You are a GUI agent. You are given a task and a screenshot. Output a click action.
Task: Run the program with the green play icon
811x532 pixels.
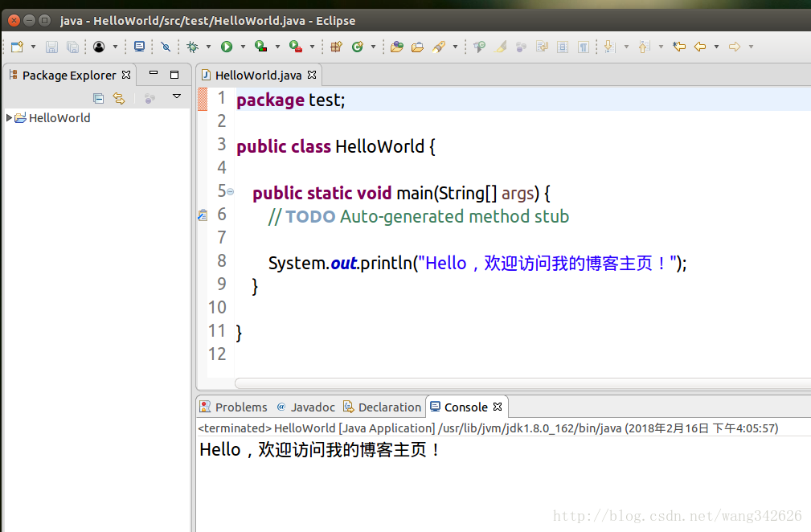click(x=227, y=47)
